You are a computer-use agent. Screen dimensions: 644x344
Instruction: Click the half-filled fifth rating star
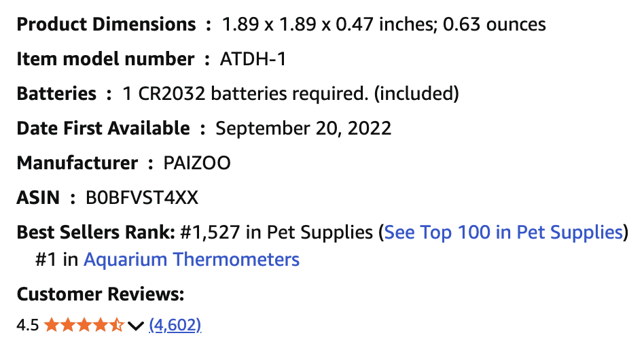point(117,326)
